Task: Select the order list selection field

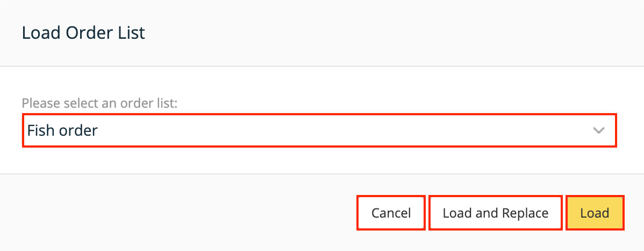Action: (x=319, y=130)
